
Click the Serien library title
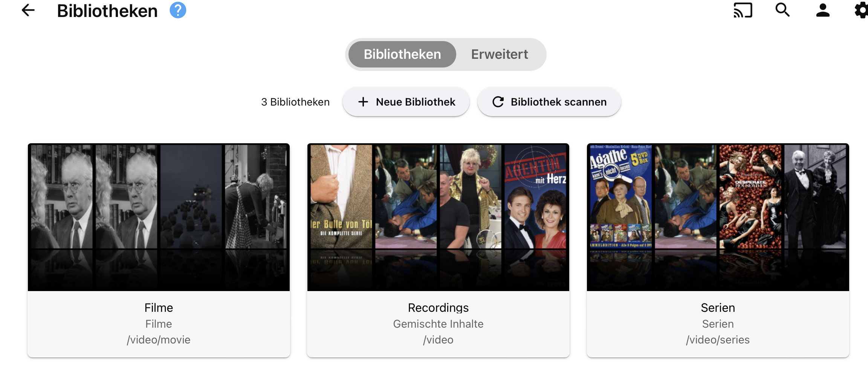point(718,308)
